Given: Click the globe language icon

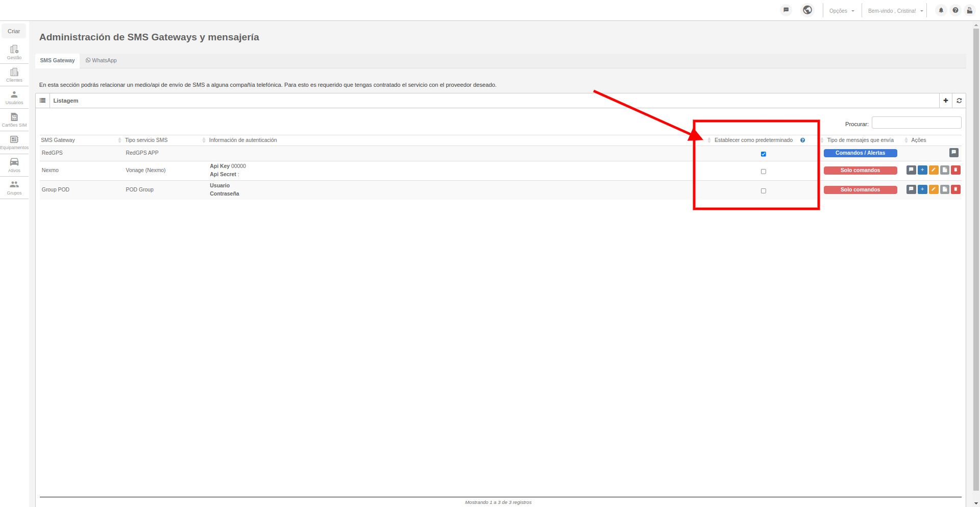Looking at the screenshot, I should tap(807, 10).
